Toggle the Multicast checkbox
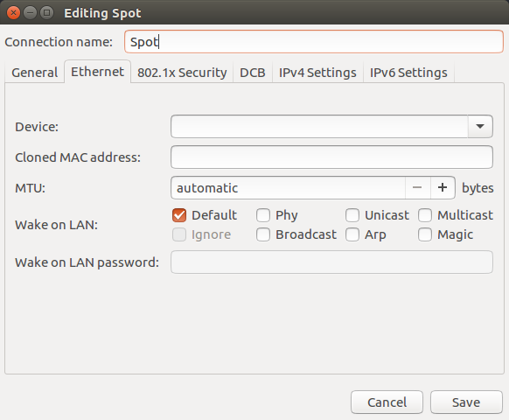 [425, 215]
